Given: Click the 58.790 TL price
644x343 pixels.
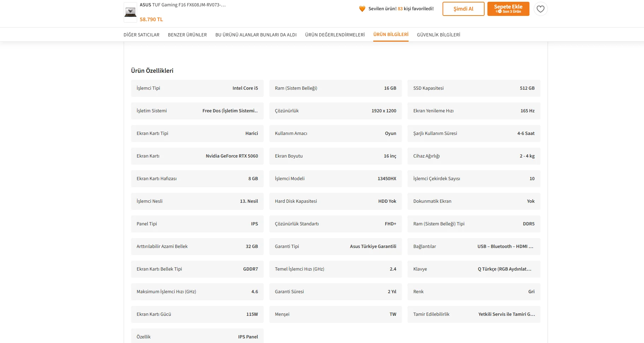Looking at the screenshot, I should pos(151,19).
